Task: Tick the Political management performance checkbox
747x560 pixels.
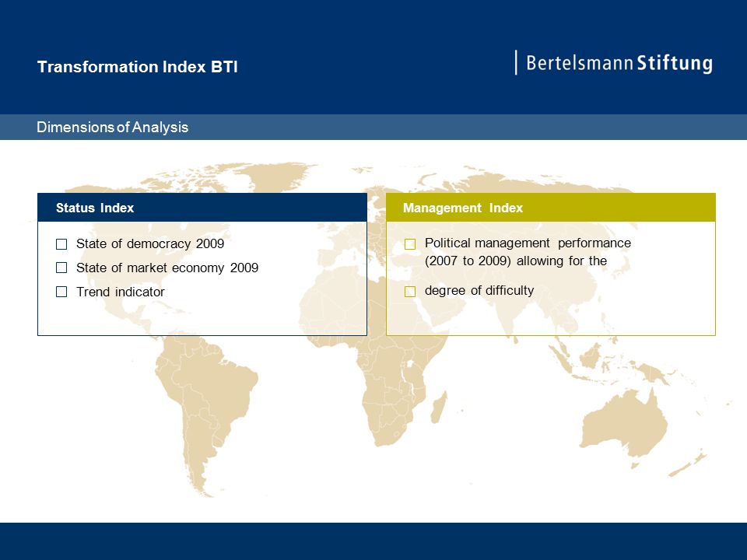Action: [x=410, y=244]
